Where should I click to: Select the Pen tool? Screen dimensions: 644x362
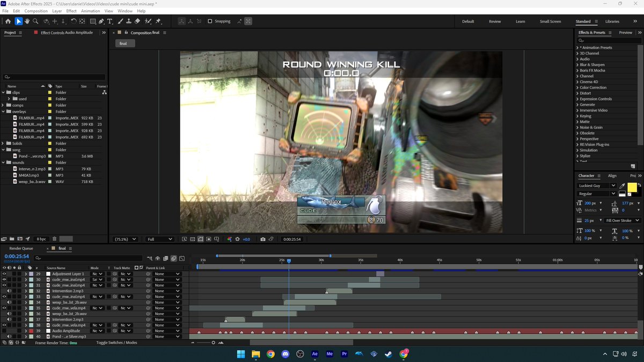[x=101, y=21]
